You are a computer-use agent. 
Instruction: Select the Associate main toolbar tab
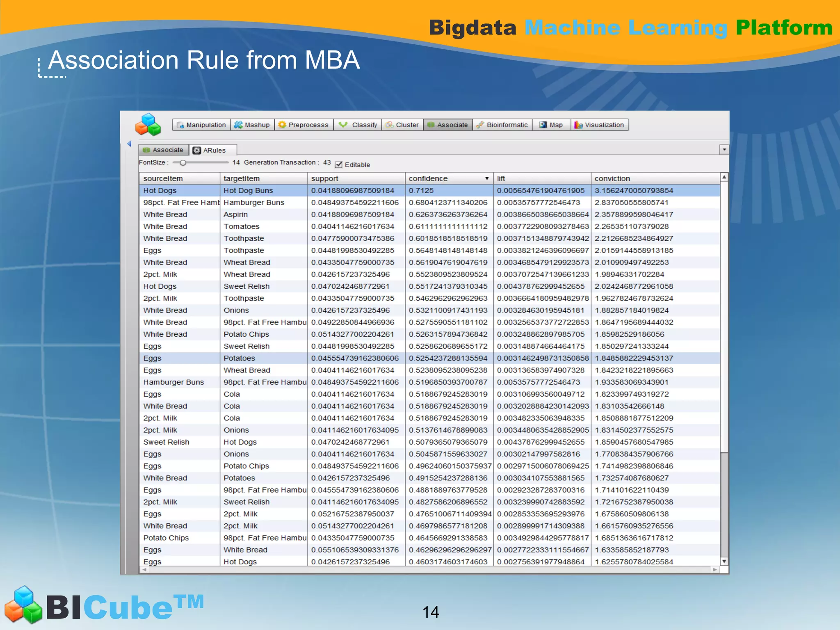tap(447, 125)
